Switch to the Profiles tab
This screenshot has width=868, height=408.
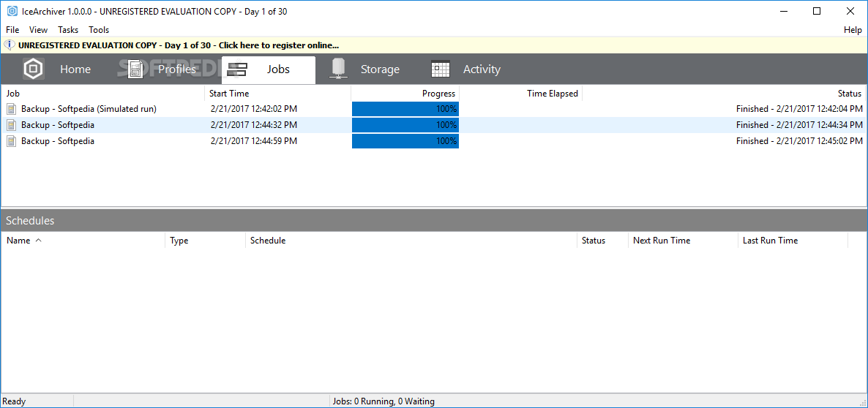[x=162, y=69]
